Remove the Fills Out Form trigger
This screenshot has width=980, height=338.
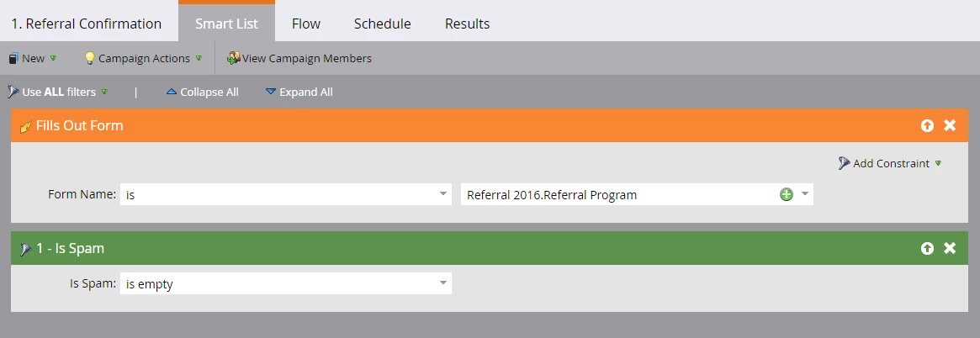950,125
